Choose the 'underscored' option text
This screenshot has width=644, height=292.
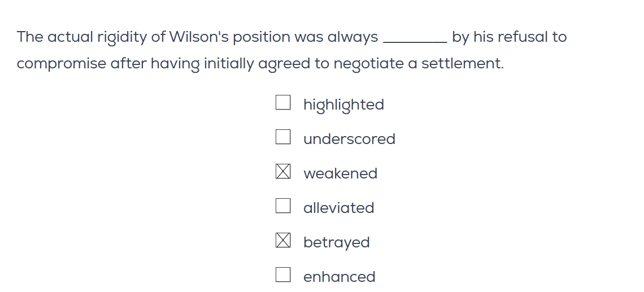pyautogui.click(x=349, y=139)
